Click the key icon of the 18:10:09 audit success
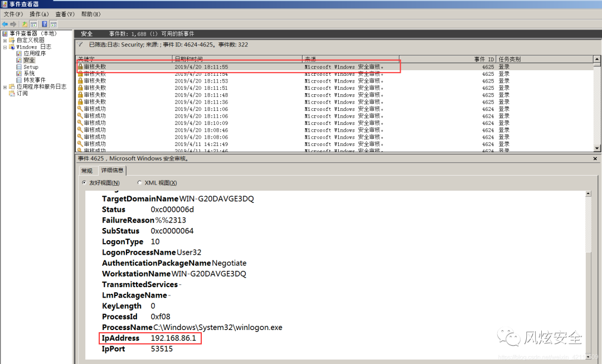 coord(80,123)
